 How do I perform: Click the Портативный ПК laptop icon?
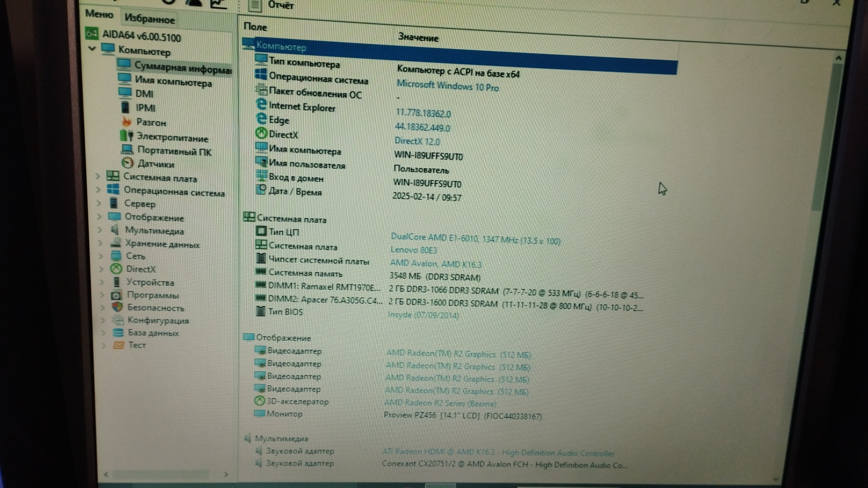tap(127, 150)
